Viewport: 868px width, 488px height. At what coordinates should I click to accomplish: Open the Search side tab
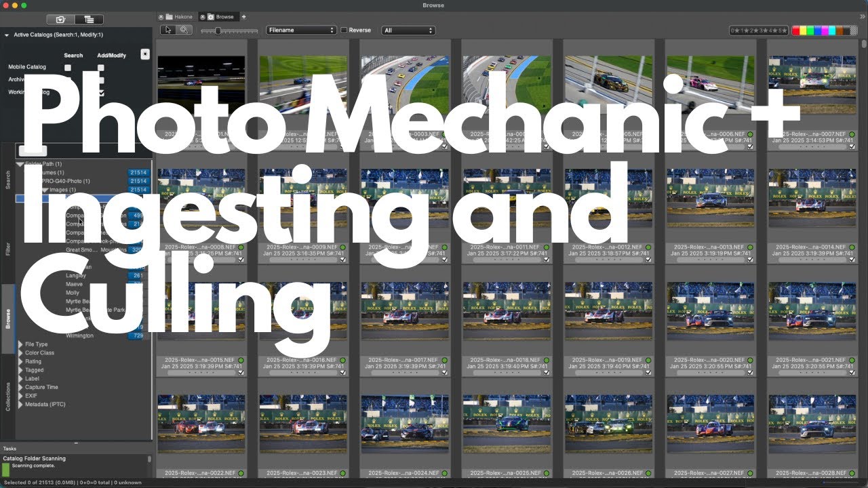click(8, 180)
